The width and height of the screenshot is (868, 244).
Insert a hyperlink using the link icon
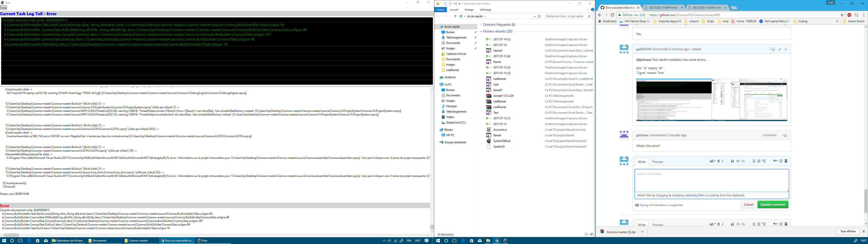point(743,161)
